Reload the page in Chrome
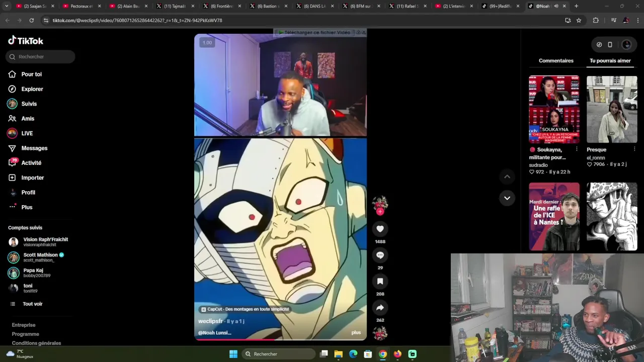This screenshot has height=362, width=644. coord(31,20)
